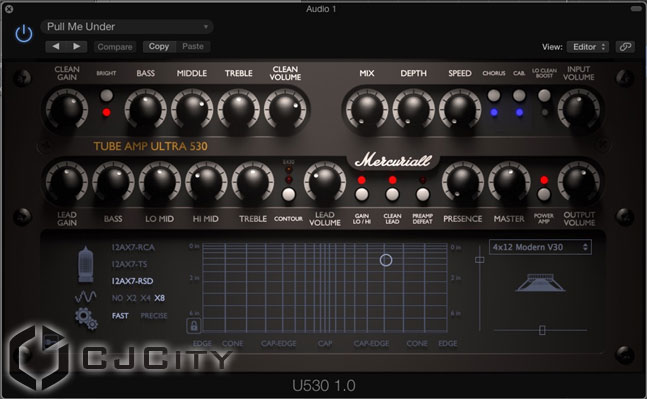Viewport: 647px width, 399px height.
Task: Go to previous preset arrow
Action: pyautogui.click(x=56, y=46)
